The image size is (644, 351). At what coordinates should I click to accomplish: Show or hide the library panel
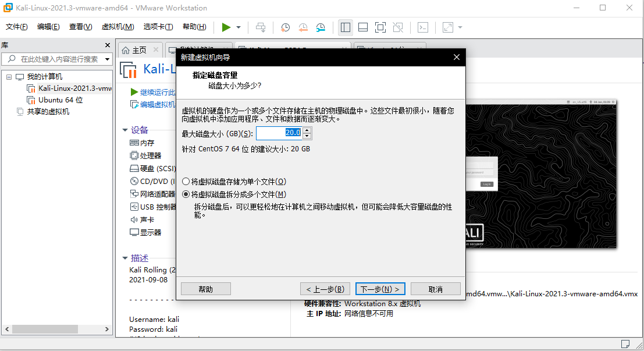click(x=345, y=27)
